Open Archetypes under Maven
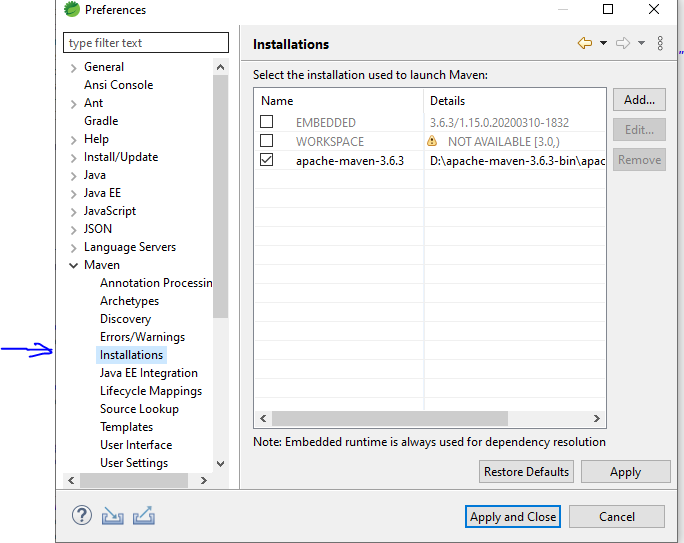 130,301
